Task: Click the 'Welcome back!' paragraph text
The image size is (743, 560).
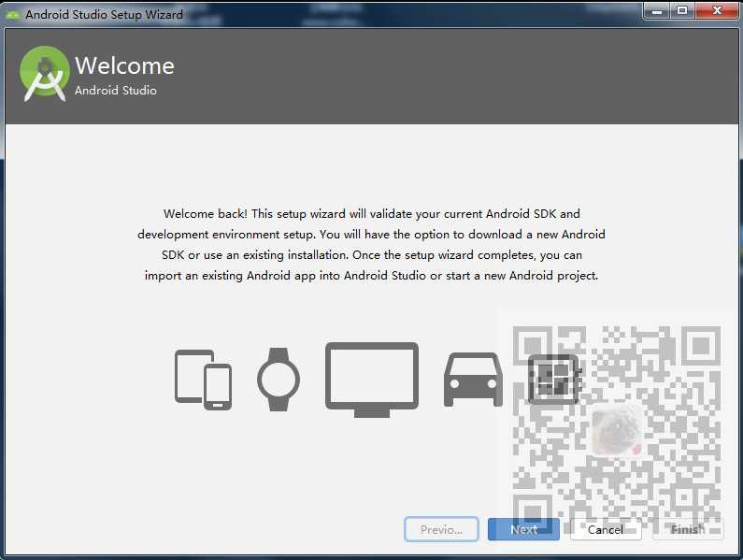Action: (x=372, y=244)
